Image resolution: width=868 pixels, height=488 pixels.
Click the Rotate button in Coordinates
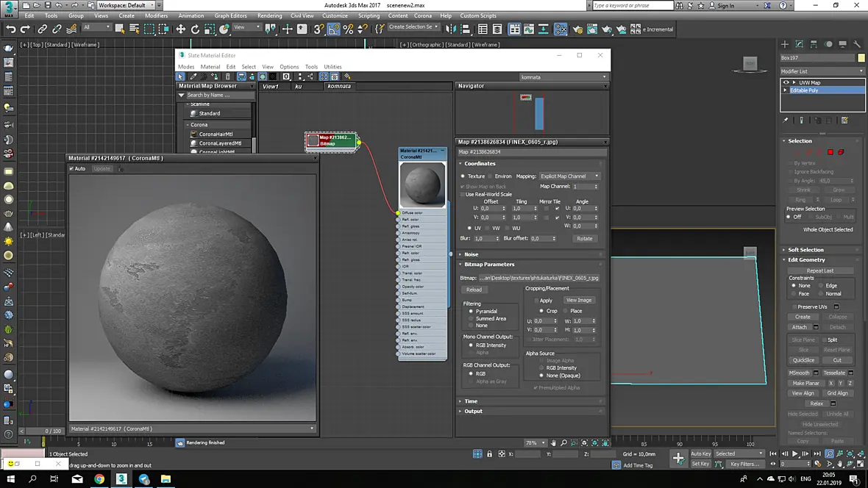click(x=585, y=238)
